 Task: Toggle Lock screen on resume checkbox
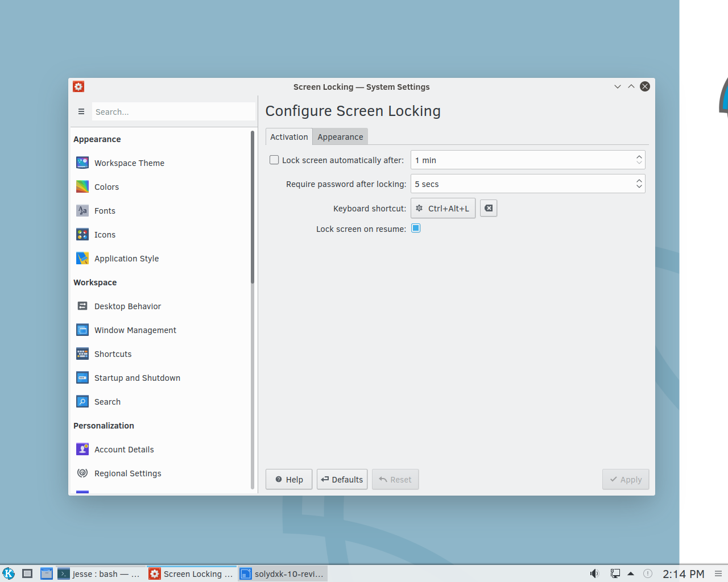[x=416, y=228]
